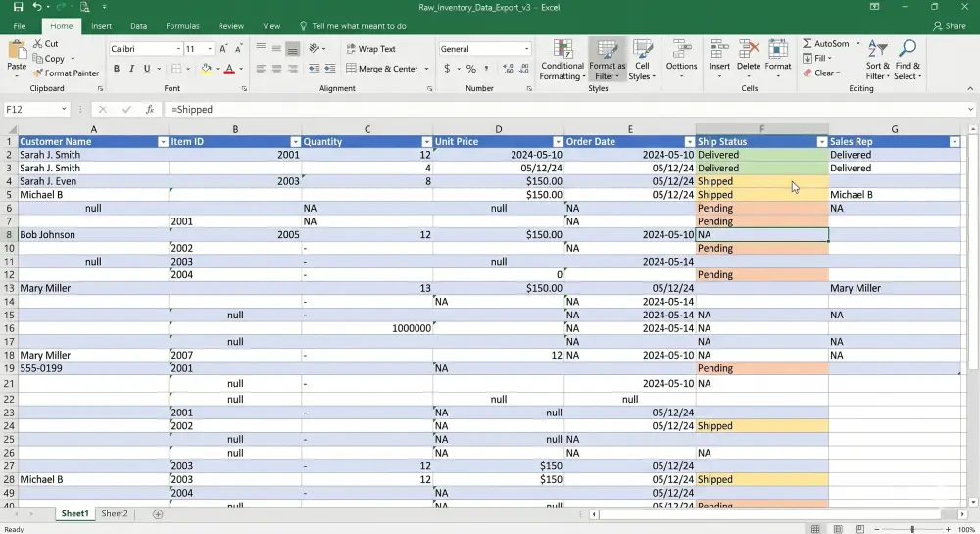Switch to the Formulas ribbon tab
This screenshot has height=534, width=980.
click(182, 26)
